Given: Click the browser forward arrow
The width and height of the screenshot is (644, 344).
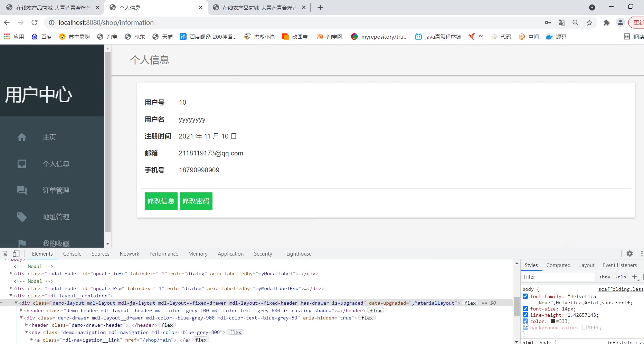Looking at the screenshot, I should tap(21, 22).
